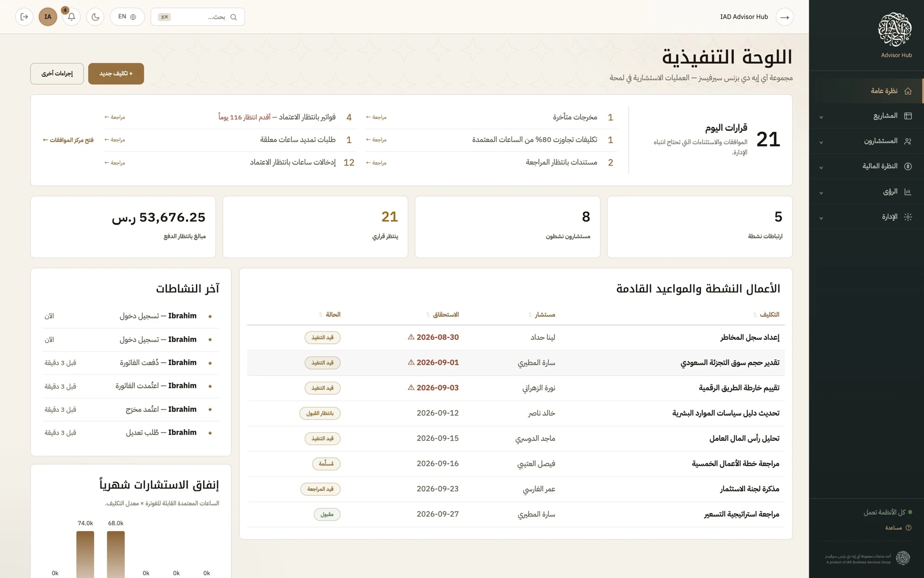
Task: Open the المشاريع sidebar item
Action: click(866, 116)
